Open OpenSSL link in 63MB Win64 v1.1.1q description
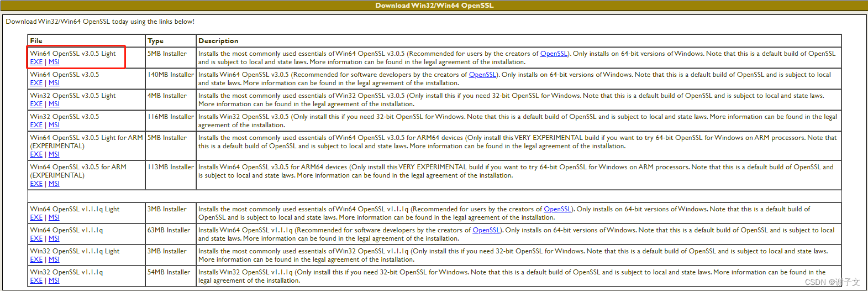Image resolution: width=868 pixels, height=291 pixels. coord(486,230)
